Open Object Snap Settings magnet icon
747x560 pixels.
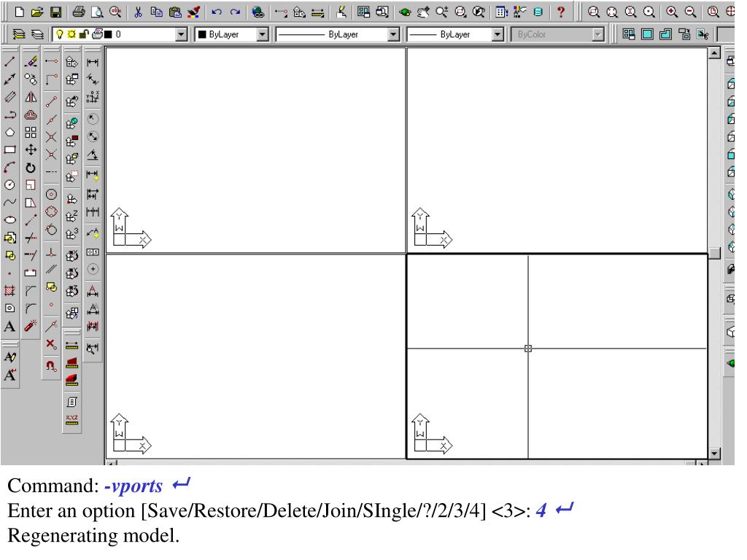click(52, 366)
